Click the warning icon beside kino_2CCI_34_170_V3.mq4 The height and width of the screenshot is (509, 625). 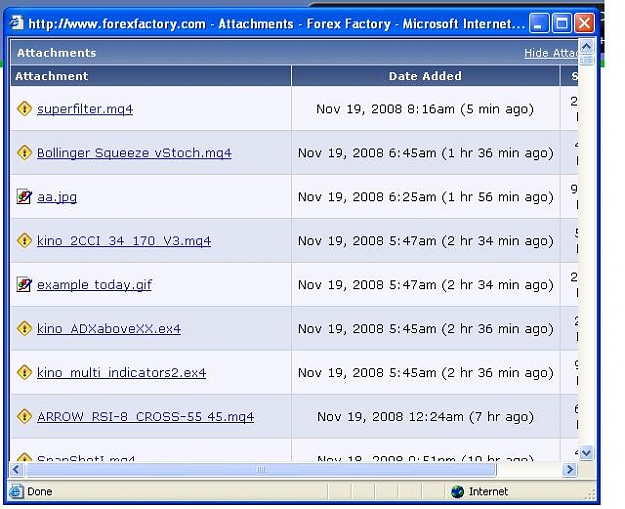(24, 240)
